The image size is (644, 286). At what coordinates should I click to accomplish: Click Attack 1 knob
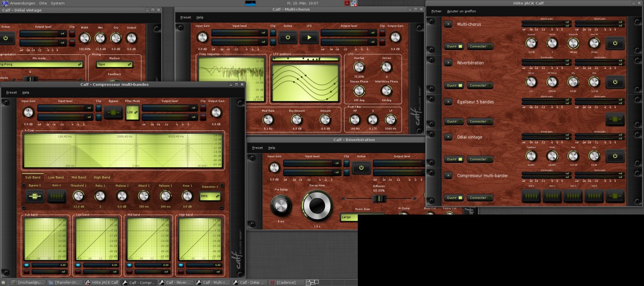click(144, 195)
